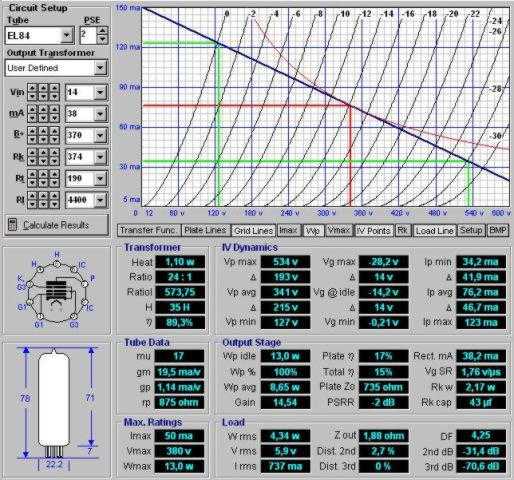Expand the Output Transformer User Defined dropdown

coord(100,68)
